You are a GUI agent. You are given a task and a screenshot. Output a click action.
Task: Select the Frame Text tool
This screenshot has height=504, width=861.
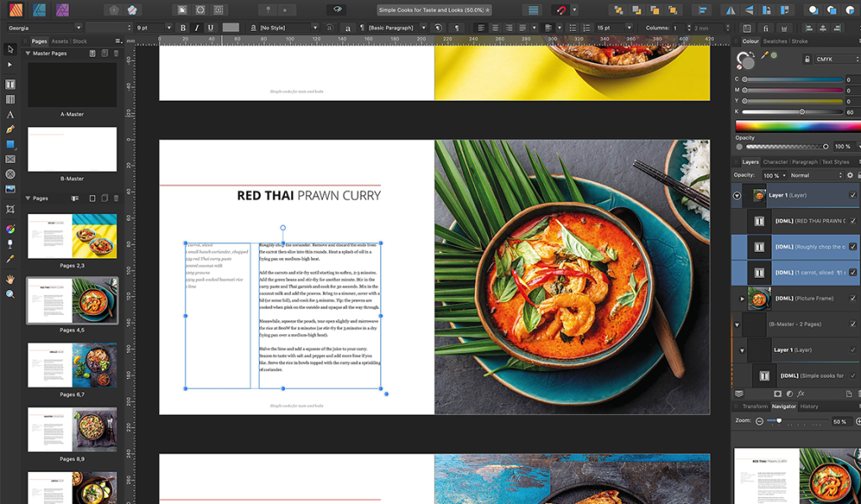coord(10,85)
